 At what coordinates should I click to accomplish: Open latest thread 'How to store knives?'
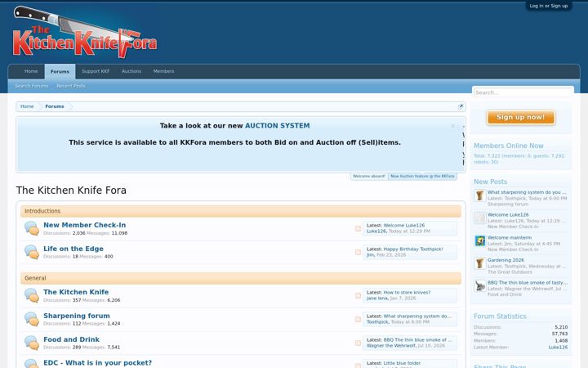click(x=407, y=293)
